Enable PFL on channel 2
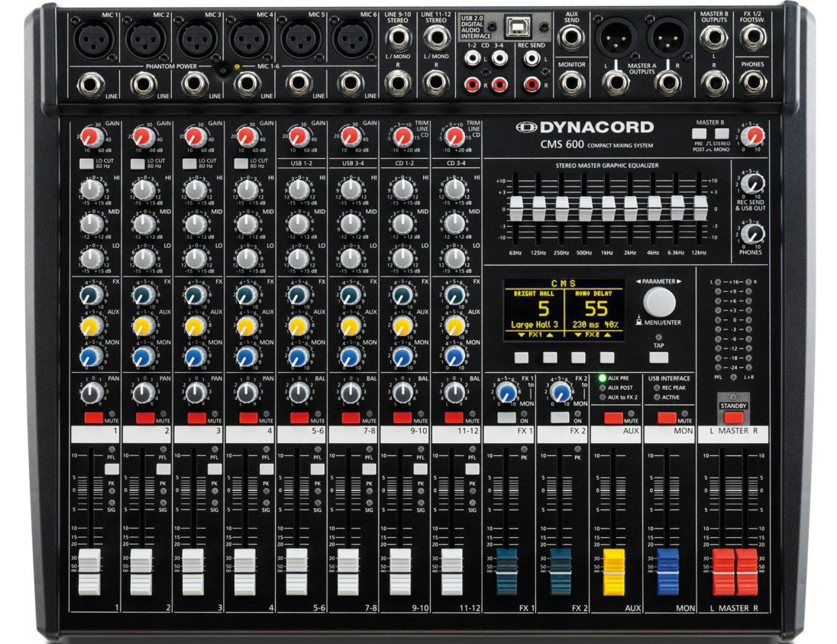Screen dimensions: 837x644 pos(163,469)
